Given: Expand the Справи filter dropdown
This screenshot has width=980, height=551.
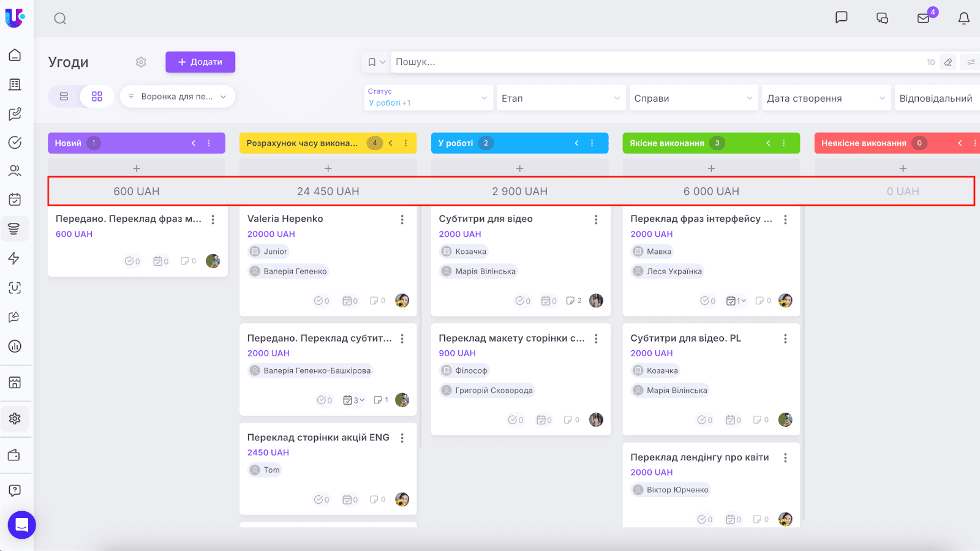Looking at the screenshot, I should pyautogui.click(x=693, y=98).
